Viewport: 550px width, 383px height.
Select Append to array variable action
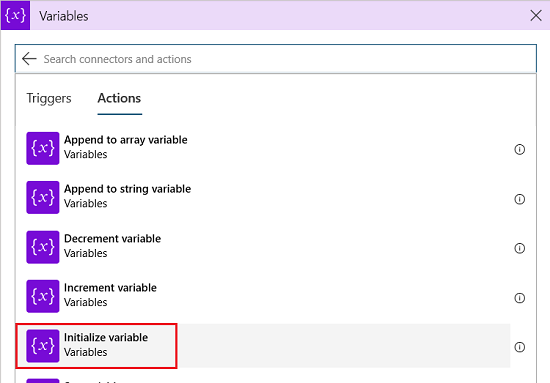[x=263, y=148]
